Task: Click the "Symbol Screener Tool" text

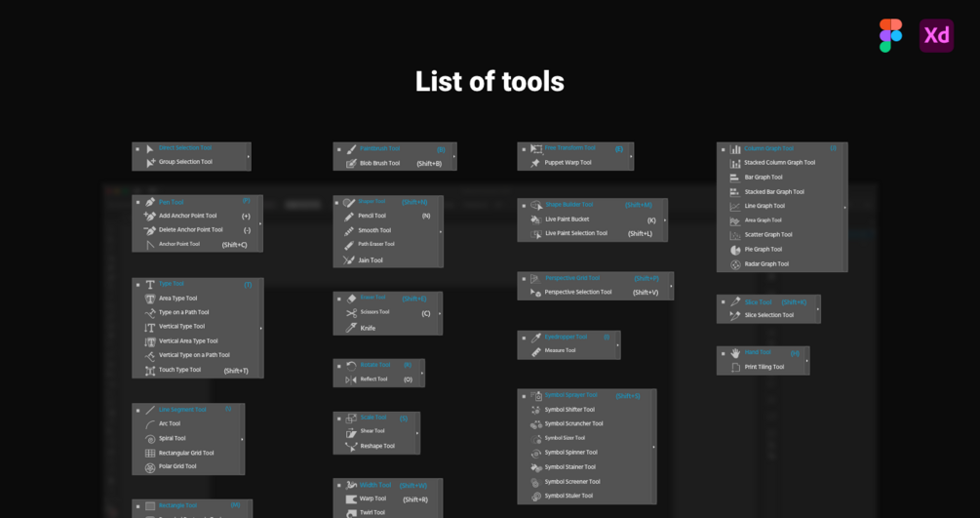Action: point(572,482)
